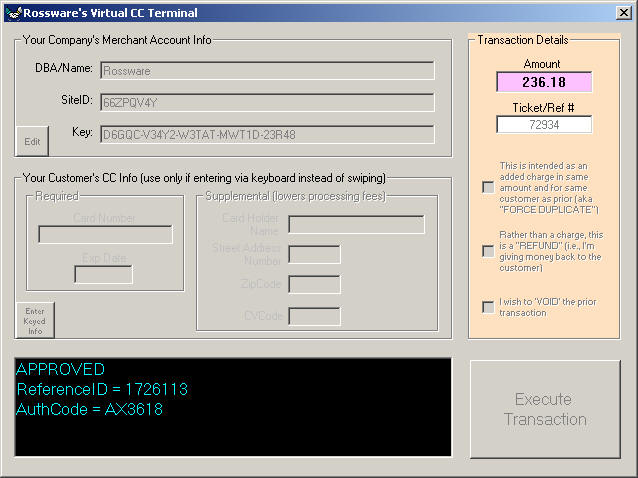Click the app icon in title bar
Screen dimensions: 638x478
click(12, 13)
